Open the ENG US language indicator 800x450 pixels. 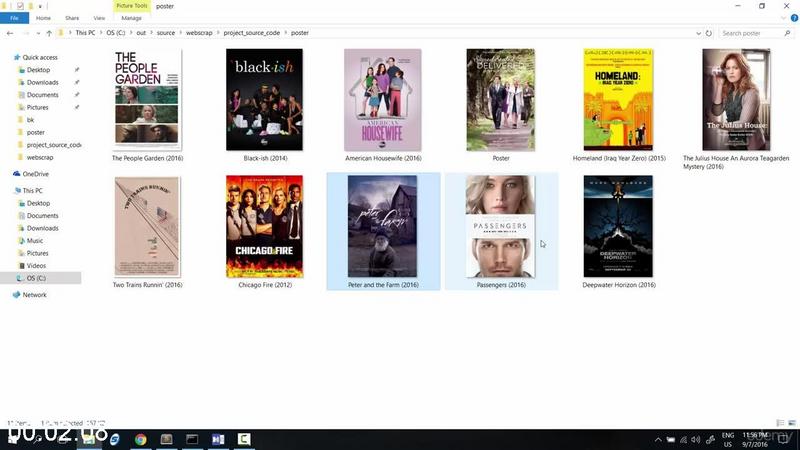[728, 440]
